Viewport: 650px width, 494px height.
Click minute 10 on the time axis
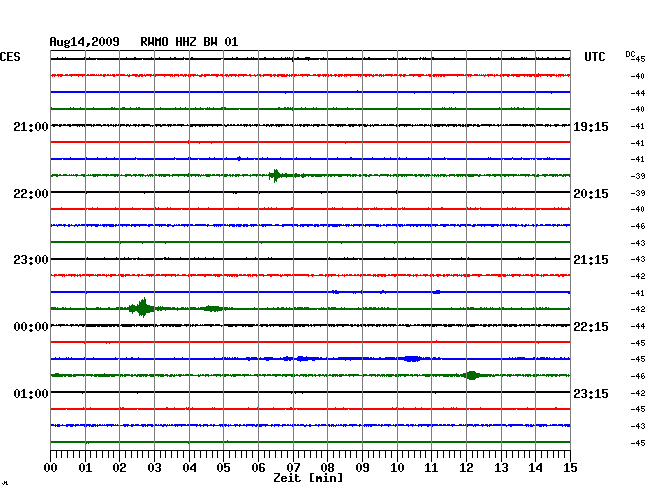(x=397, y=468)
